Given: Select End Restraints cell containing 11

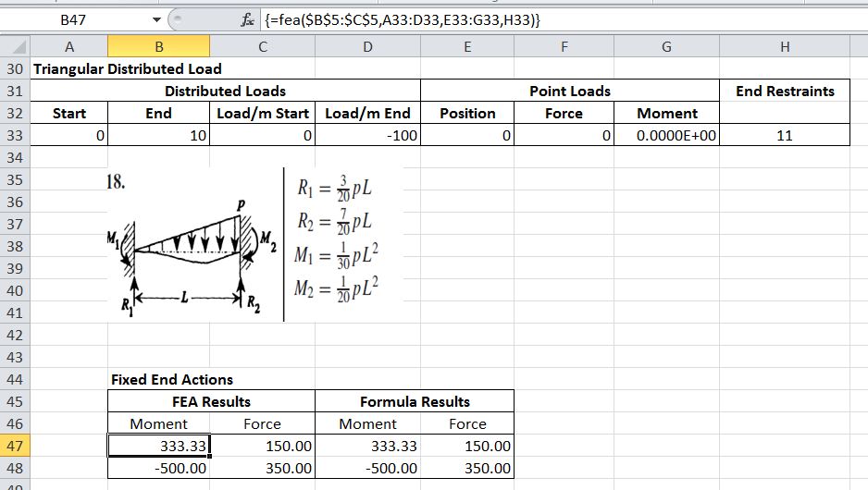Looking at the screenshot, I should pyautogui.click(x=785, y=136).
